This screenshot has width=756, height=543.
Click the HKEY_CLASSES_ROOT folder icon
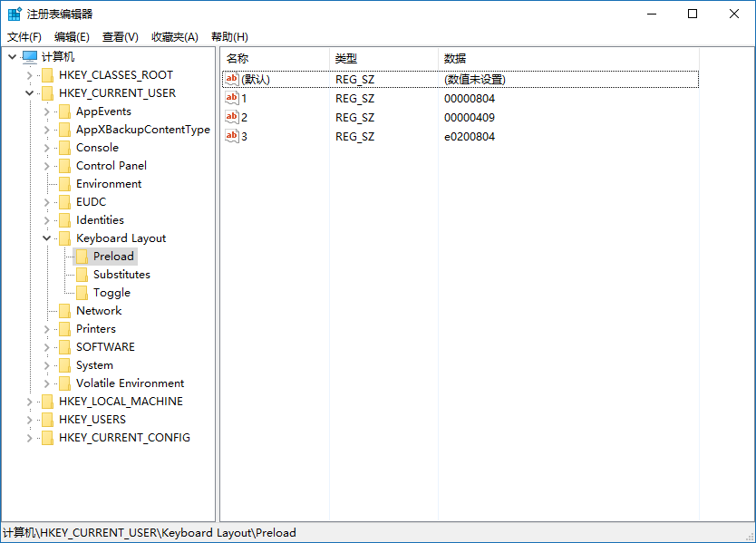click(x=48, y=75)
